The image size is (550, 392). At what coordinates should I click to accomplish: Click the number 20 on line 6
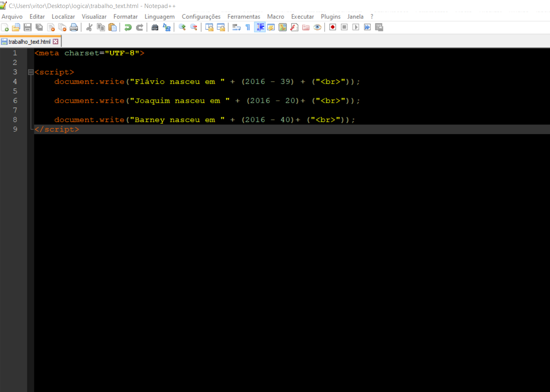pos(290,101)
